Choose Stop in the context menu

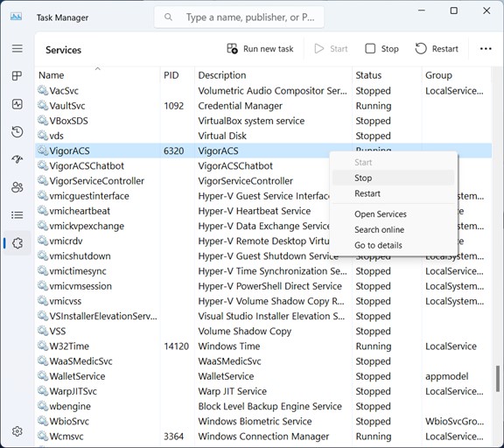tap(393, 178)
